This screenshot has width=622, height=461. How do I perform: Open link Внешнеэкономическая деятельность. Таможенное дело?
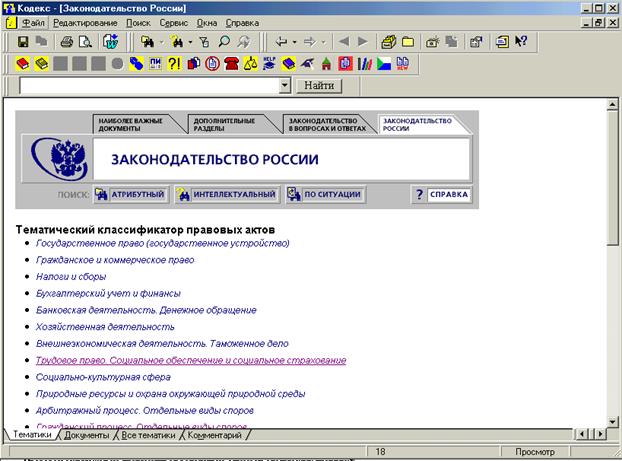click(162, 343)
